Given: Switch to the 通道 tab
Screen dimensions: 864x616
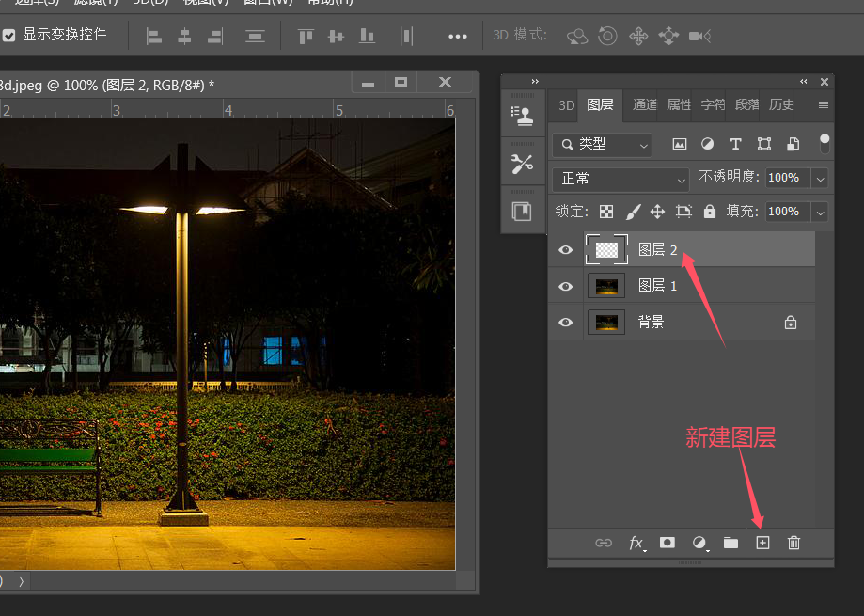Looking at the screenshot, I should (x=644, y=104).
